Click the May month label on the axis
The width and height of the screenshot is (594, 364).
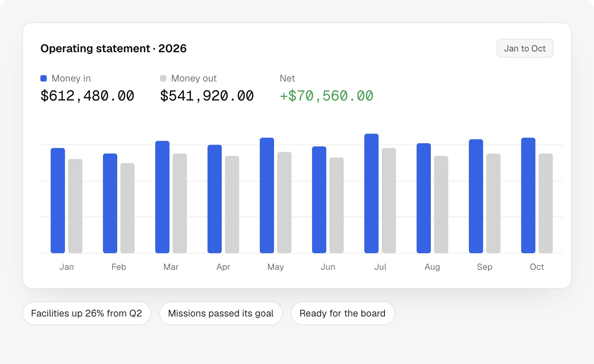[x=276, y=267]
